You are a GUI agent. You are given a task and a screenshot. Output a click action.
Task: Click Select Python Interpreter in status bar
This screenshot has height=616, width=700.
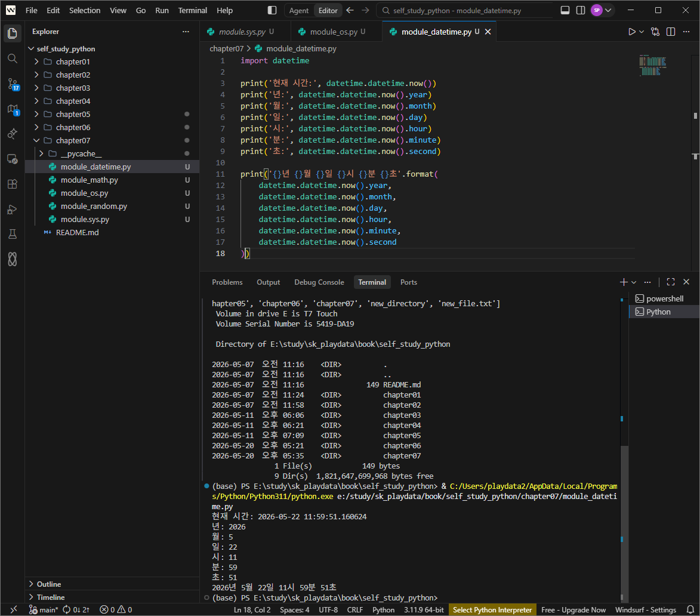(492, 610)
